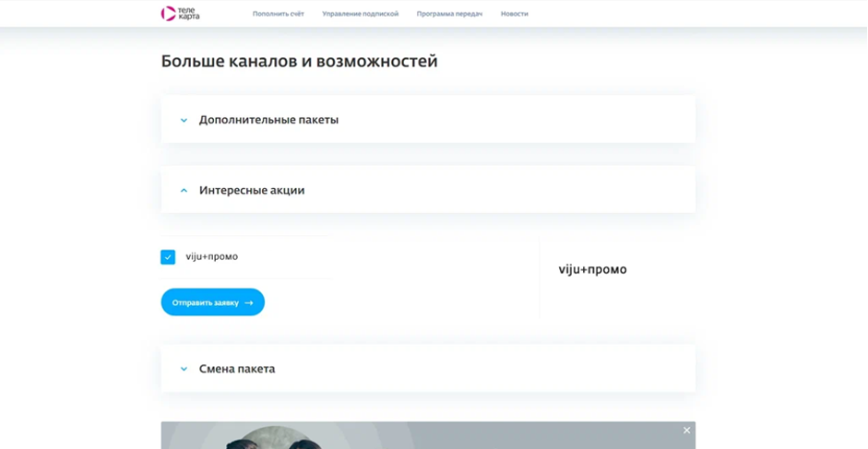The image size is (868, 449).
Task: Uncheck the viju+промо checkbox
Action: pyautogui.click(x=168, y=257)
